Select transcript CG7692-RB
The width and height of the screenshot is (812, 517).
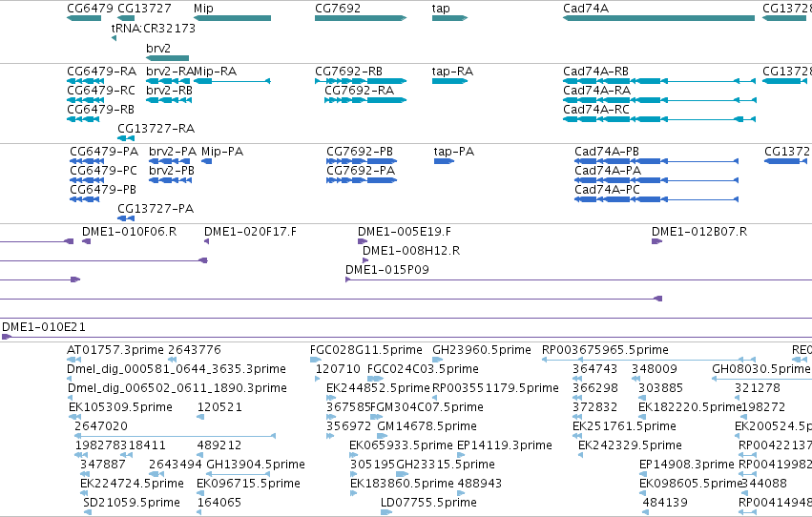[348, 72]
